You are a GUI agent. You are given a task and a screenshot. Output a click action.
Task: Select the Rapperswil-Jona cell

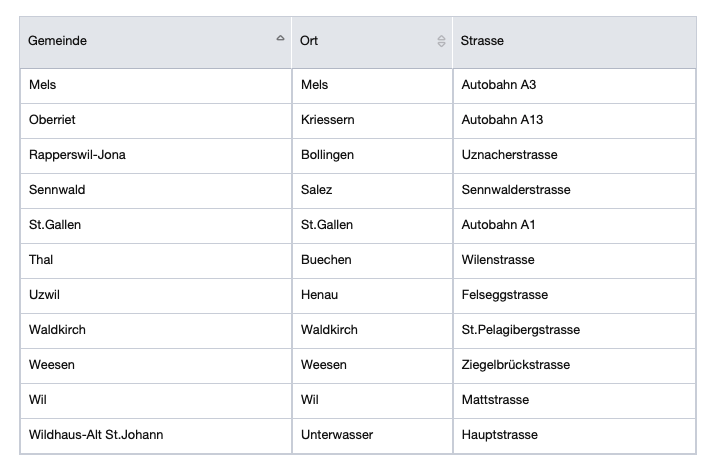coord(78,155)
